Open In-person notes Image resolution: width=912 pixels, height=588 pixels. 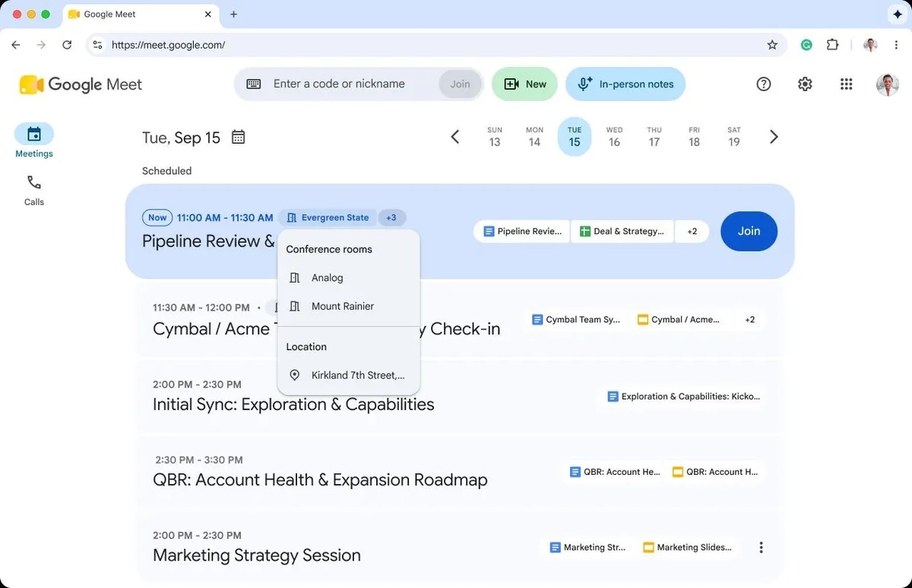click(x=625, y=84)
